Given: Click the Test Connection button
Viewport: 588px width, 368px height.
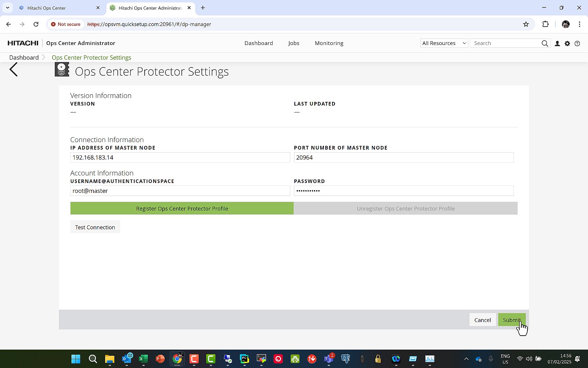Looking at the screenshot, I should click(95, 227).
